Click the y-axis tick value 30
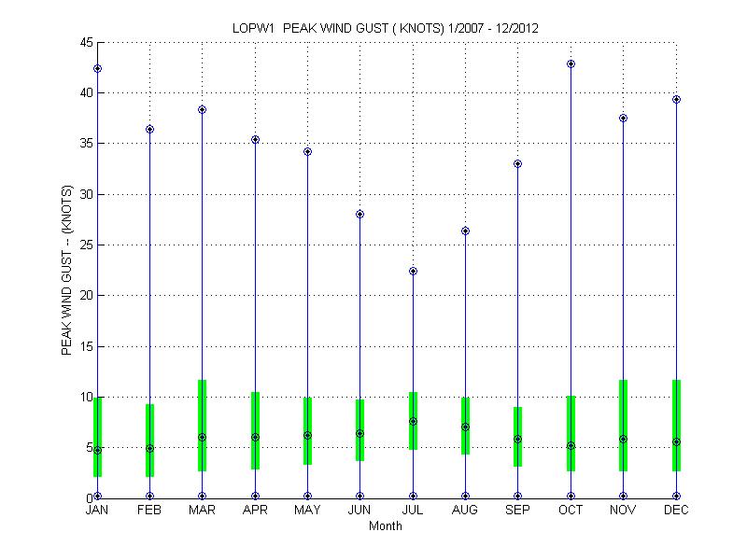The width and height of the screenshot is (747, 560). click(x=87, y=194)
